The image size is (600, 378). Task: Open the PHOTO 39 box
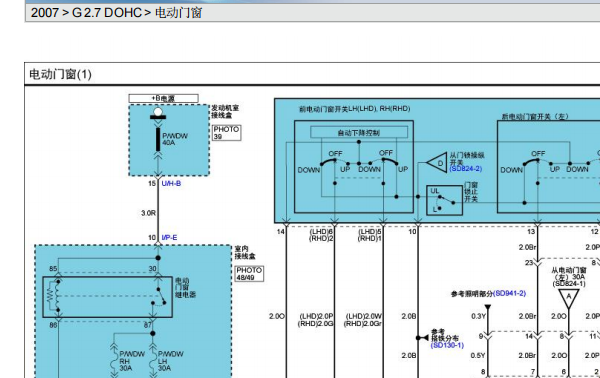click(x=226, y=133)
